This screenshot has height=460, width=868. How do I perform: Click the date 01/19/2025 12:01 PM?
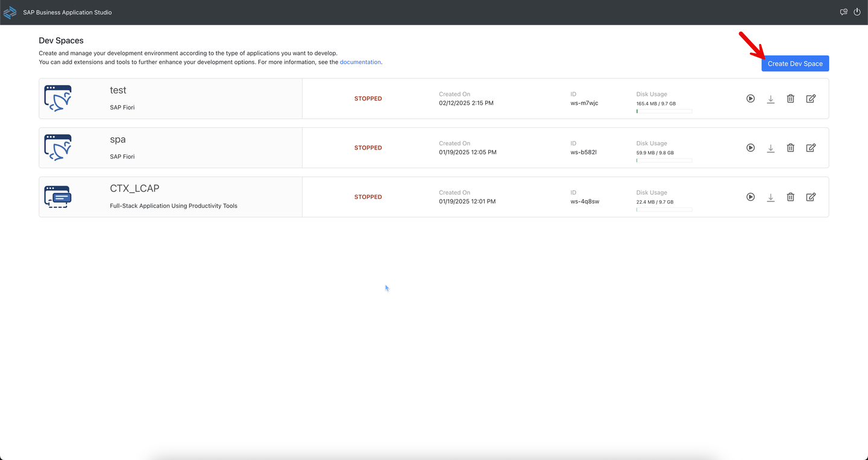(x=467, y=201)
